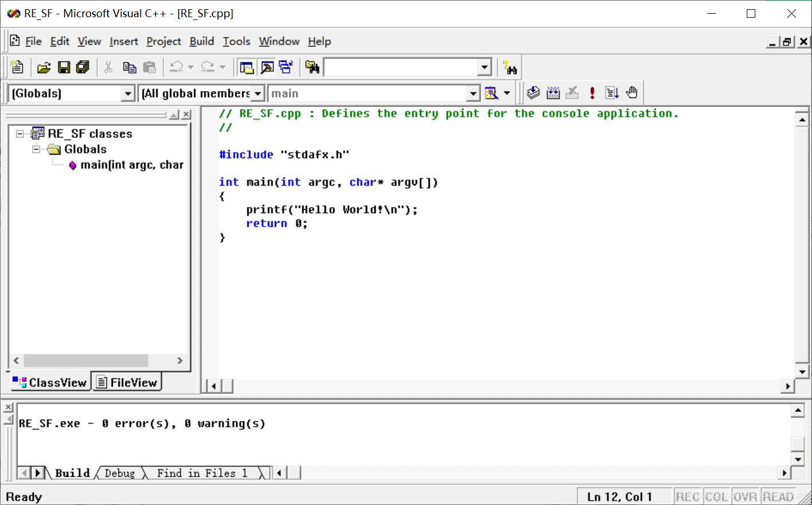The image size is (812, 505).
Task: Open the (Globals) class dropdown
Action: pyautogui.click(x=128, y=93)
